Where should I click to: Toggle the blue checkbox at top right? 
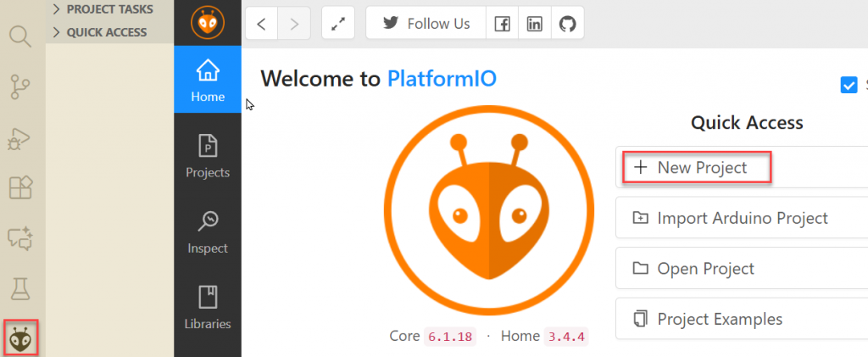coord(849,85)
